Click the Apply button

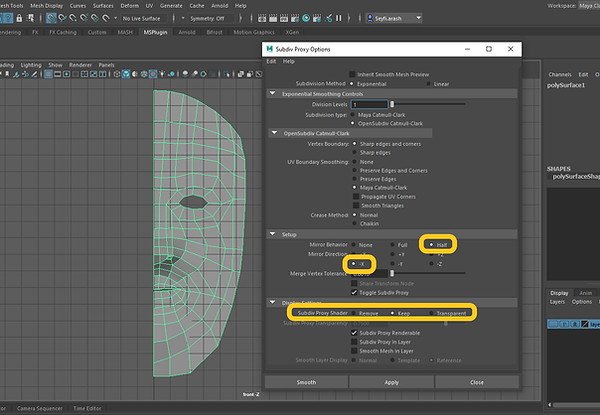click(x=391, y=382)
